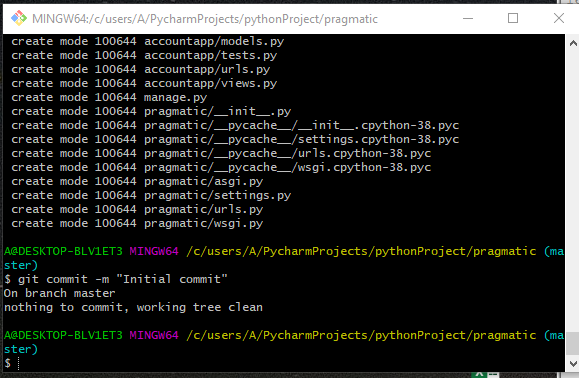Click 'nothing to commit, working tree clean'
This screenshot has height=378, width=579.
coord(133,307)
